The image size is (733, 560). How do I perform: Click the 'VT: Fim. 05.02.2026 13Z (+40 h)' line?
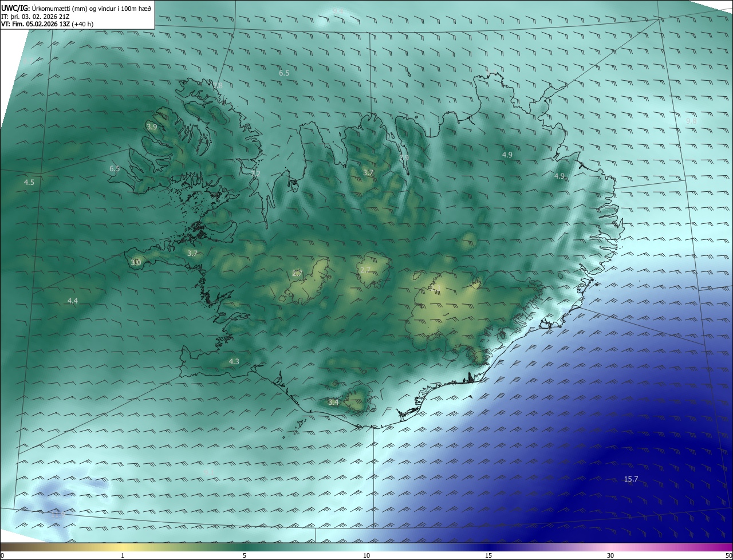pyautogui.click(x=47, y=24)
